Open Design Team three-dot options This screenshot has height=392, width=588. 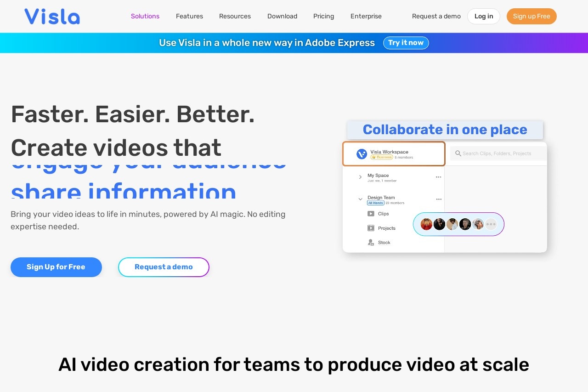click(x=438, y=199)
